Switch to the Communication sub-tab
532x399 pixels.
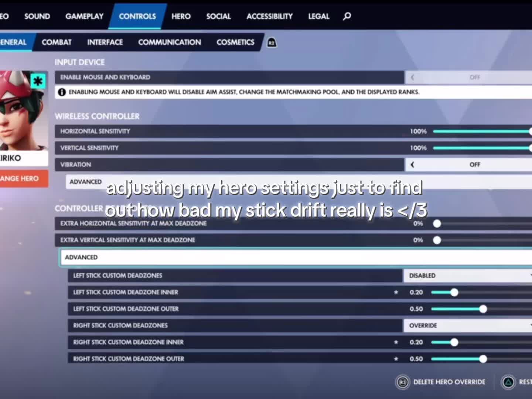coord(170,42)
